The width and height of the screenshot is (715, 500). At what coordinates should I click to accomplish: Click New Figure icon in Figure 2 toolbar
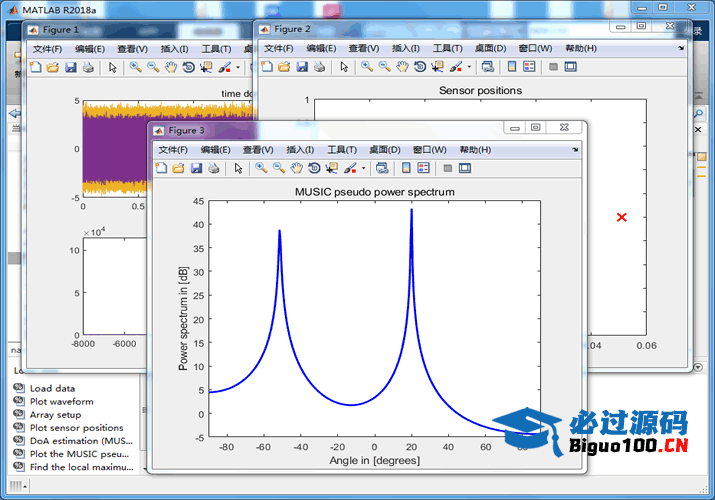pos(267,67)
